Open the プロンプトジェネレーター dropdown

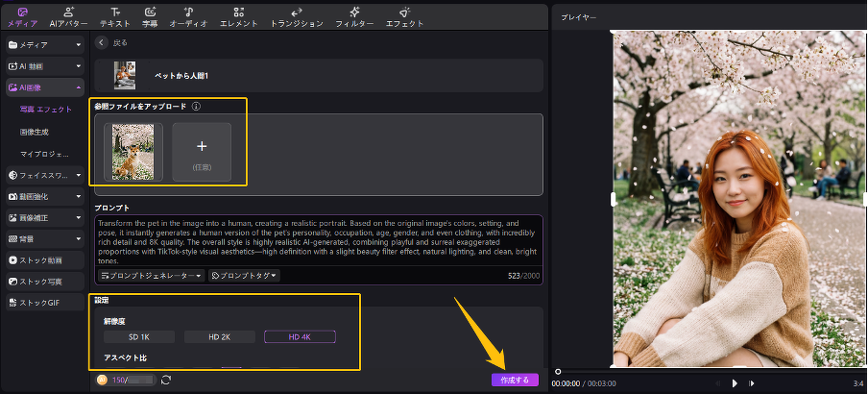(152, 276)
